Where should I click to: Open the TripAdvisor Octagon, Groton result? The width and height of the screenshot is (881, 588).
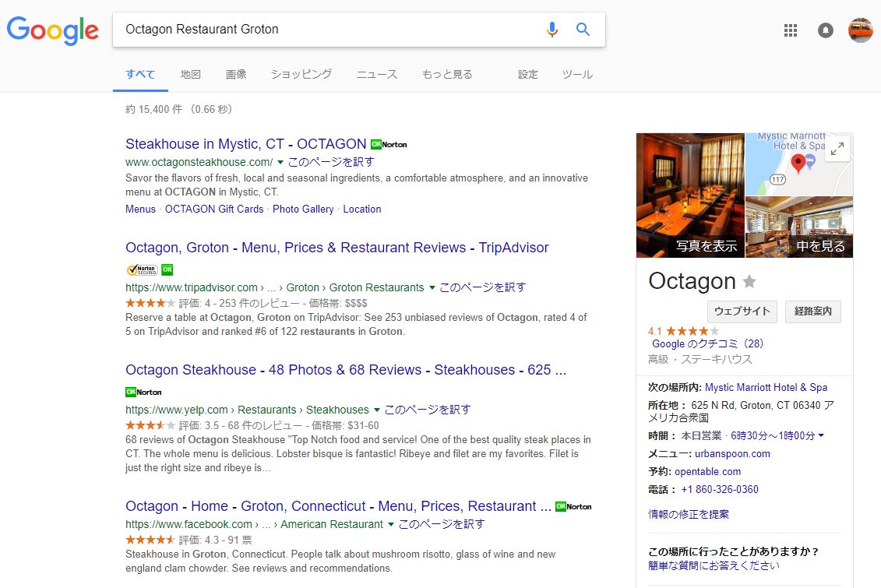[x=337, y=248]
